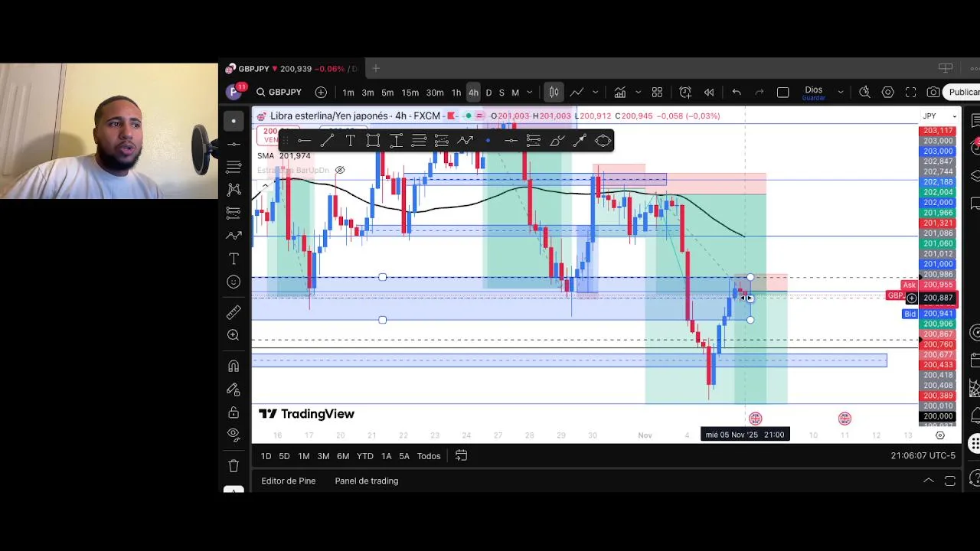Pick the ellipse shape in favorites toolbar

point(603,140)
